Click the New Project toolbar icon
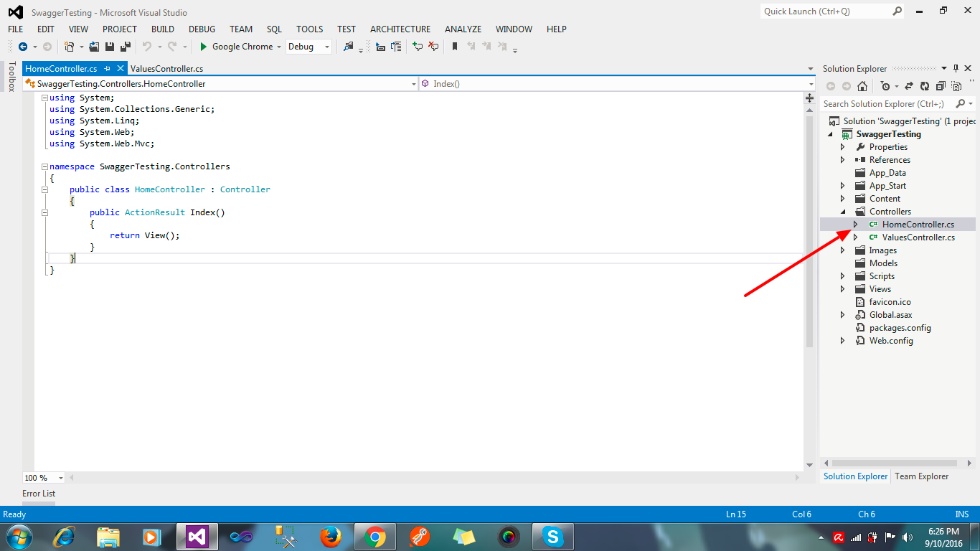Image resolution: width=980 pixels, height=551 pixels. [x=69, y=47]
